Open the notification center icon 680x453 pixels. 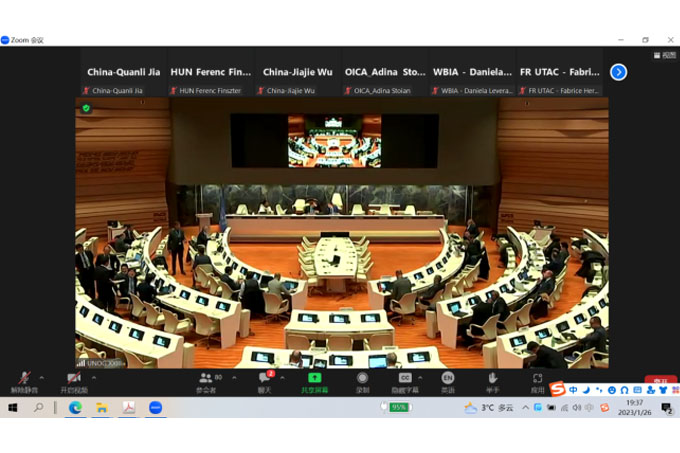click(667, 407)
